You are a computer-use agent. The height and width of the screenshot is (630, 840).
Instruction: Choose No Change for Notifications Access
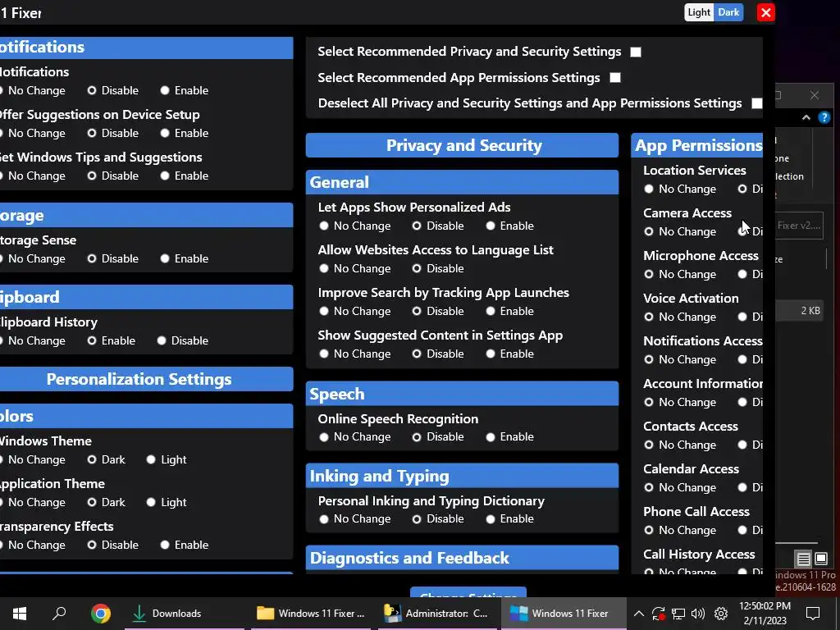(x=649, y=359)
